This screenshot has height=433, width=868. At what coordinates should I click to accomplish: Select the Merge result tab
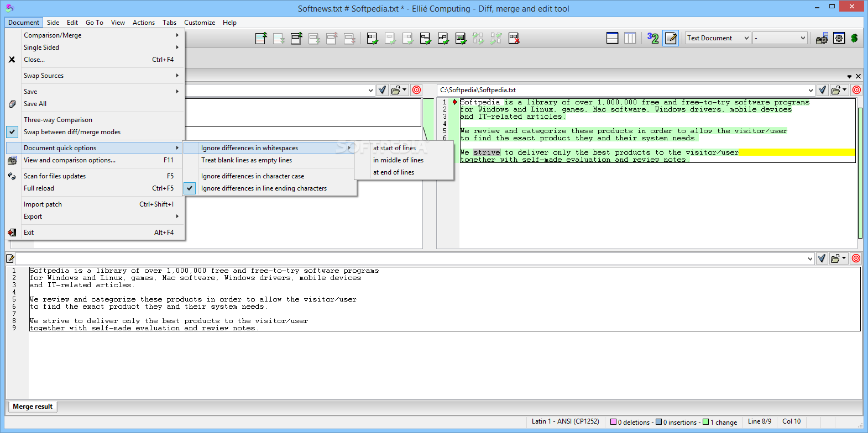coord(33,406)
